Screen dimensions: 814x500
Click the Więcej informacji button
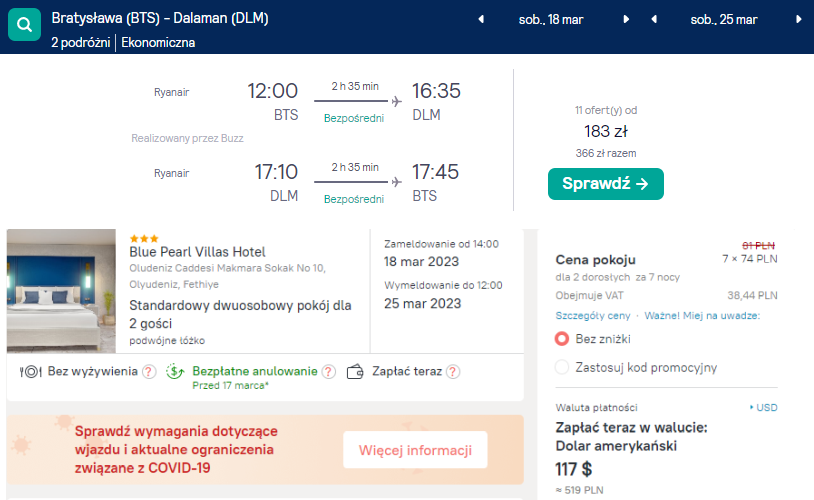[415, 450]
